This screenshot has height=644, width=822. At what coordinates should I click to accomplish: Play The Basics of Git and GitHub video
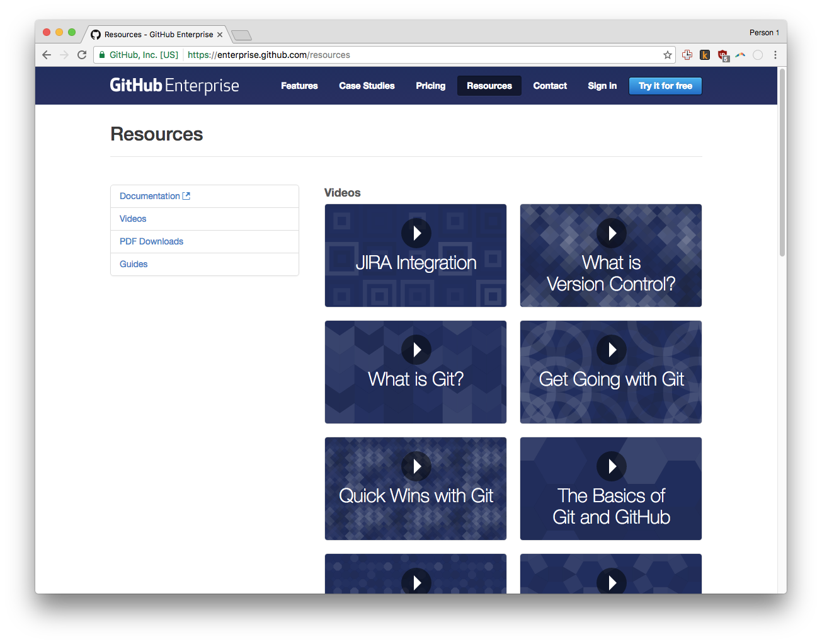612,466
